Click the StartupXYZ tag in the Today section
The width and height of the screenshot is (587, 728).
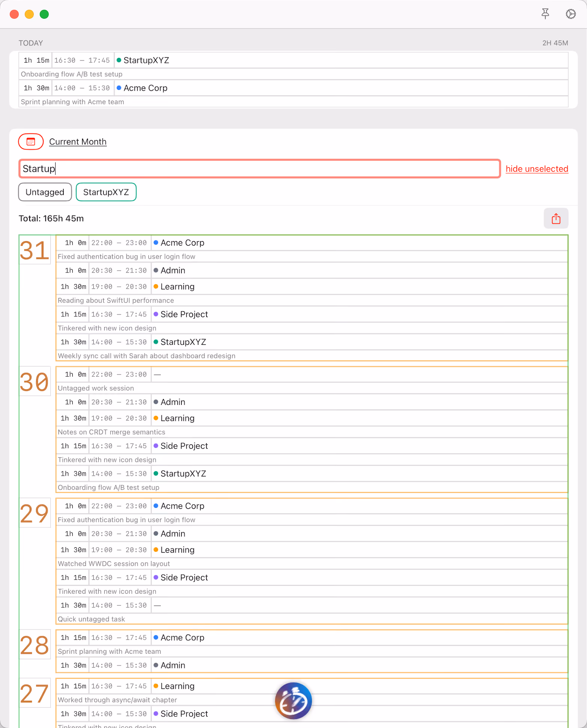146,60
